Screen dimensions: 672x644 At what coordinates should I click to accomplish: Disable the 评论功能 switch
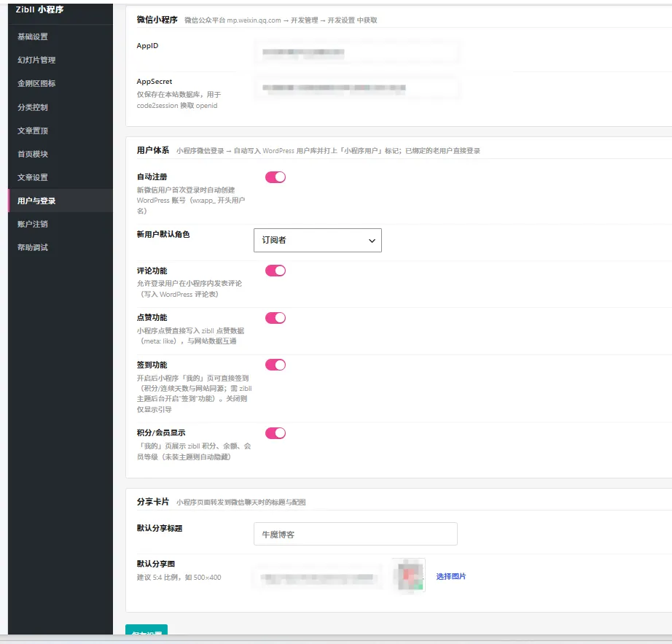tap(276, 271)
